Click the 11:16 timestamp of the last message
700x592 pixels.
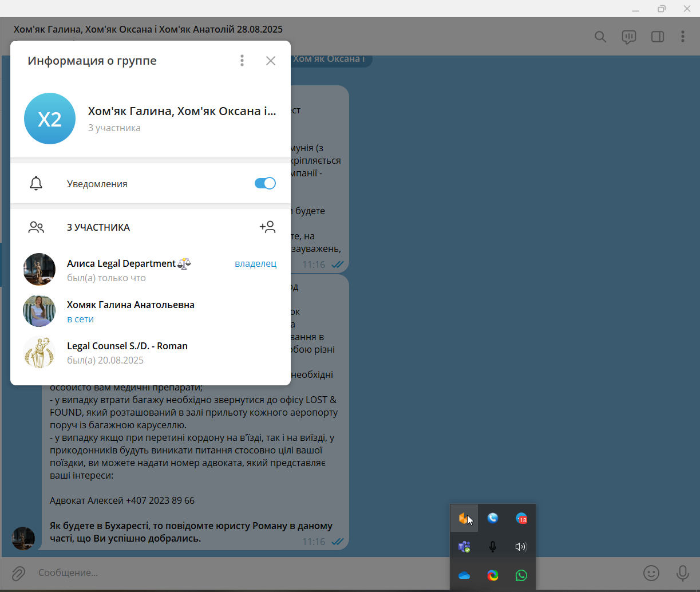click(x=314, y=542)
